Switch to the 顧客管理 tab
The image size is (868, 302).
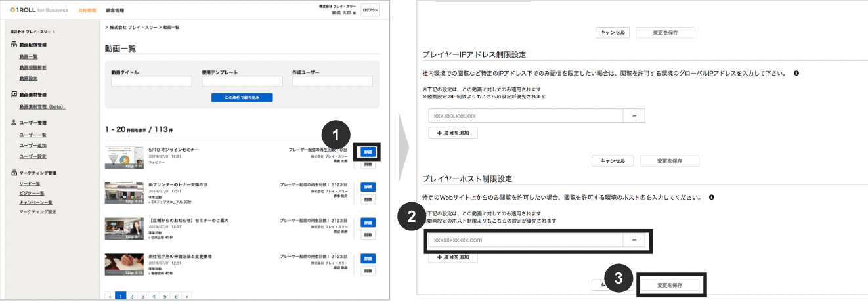click(x=114, y=11)
